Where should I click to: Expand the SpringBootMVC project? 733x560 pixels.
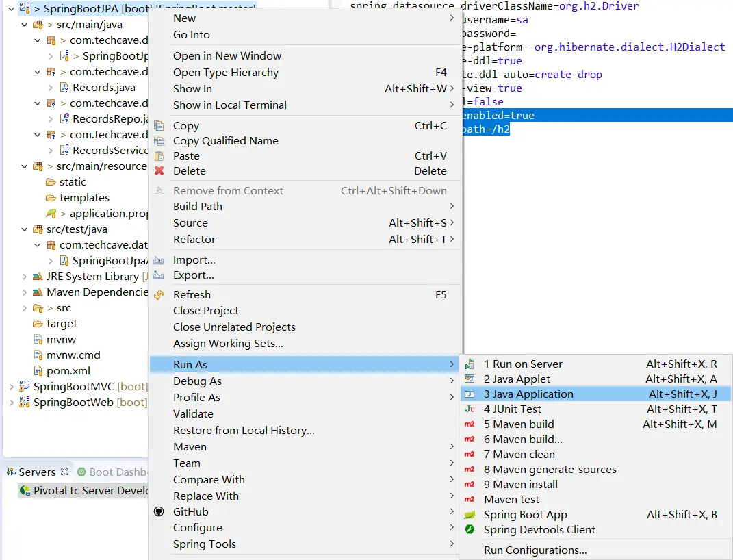pos(11,387)
